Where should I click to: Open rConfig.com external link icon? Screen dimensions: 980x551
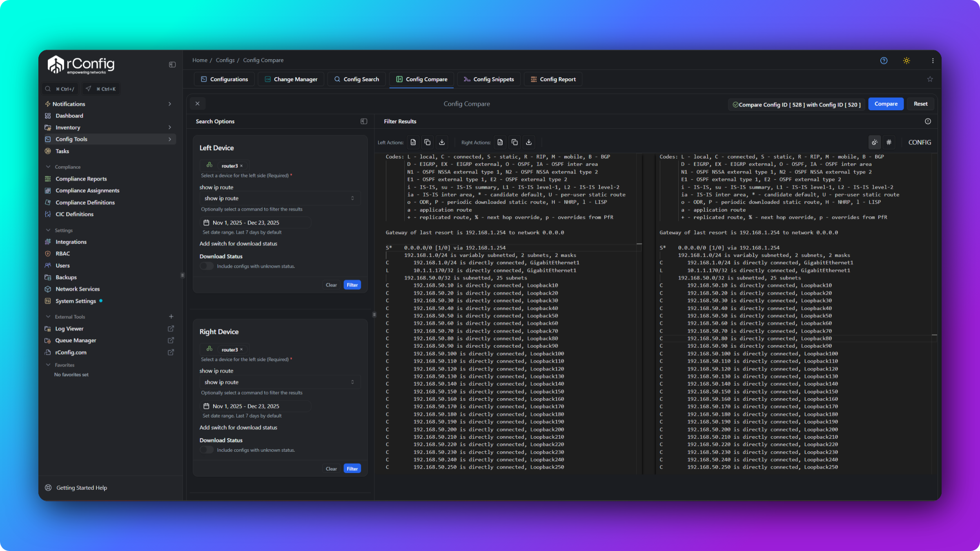point(171,352)
